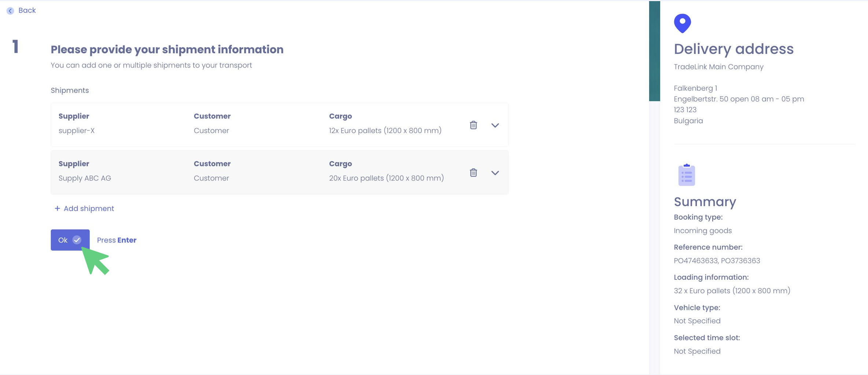Image resolution: width=868 pixels, height=375 pixels.
Task: Select the Supply ABC AG supplier name
Action: pyautogui.click(x=85, y=178)
